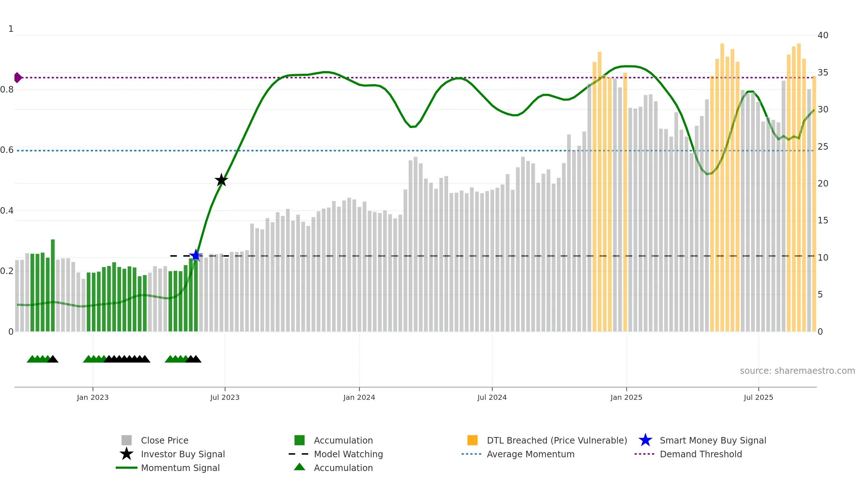This screenshot has height=488, width=868.
Task: Click blue star icon in legend
Action: [x=645, y=440]
